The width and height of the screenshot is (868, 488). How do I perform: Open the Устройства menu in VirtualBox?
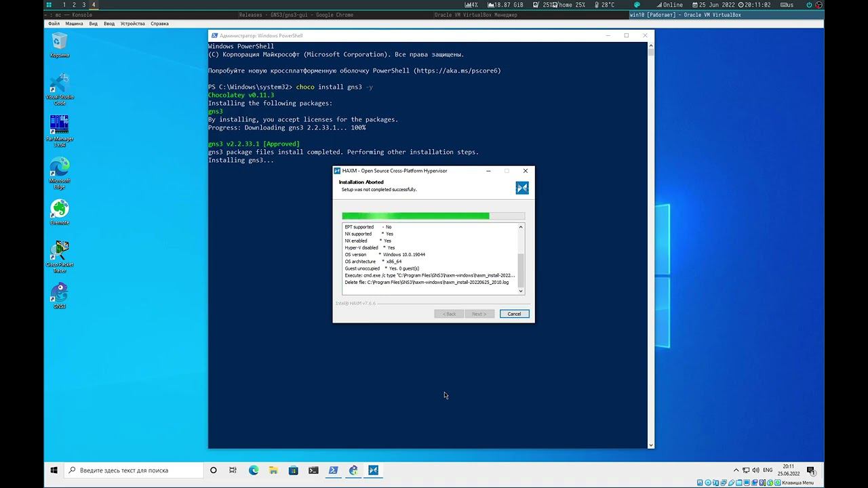[x=133, y=24]
